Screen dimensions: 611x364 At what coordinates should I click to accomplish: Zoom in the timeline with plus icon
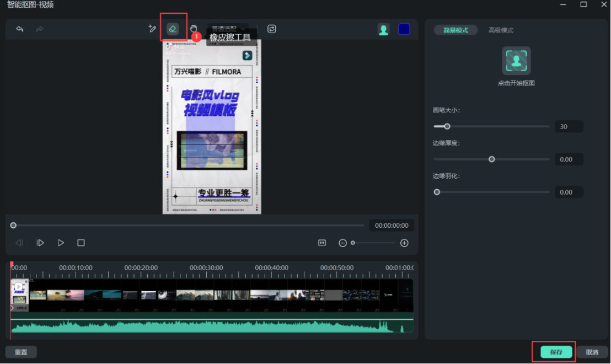click(x=404, y=243)
